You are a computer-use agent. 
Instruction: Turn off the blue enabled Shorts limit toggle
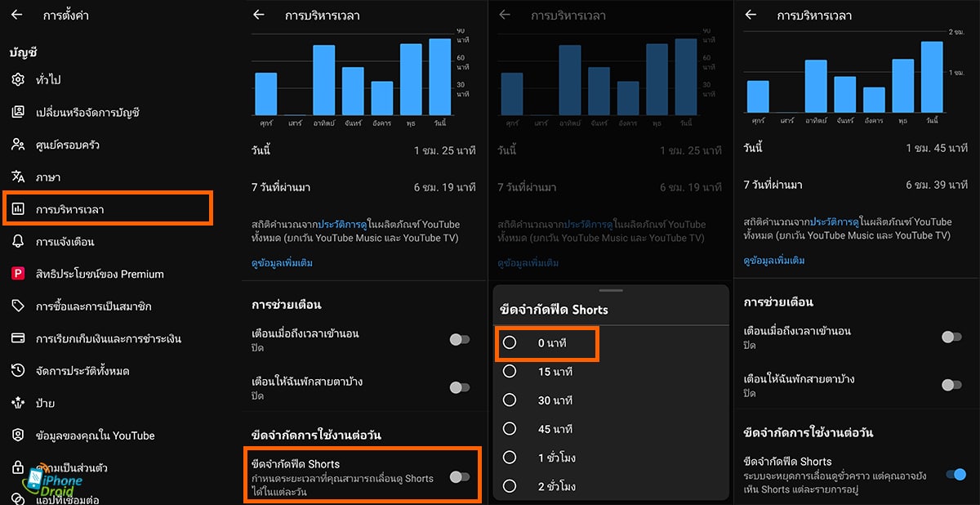coord(953,474)
